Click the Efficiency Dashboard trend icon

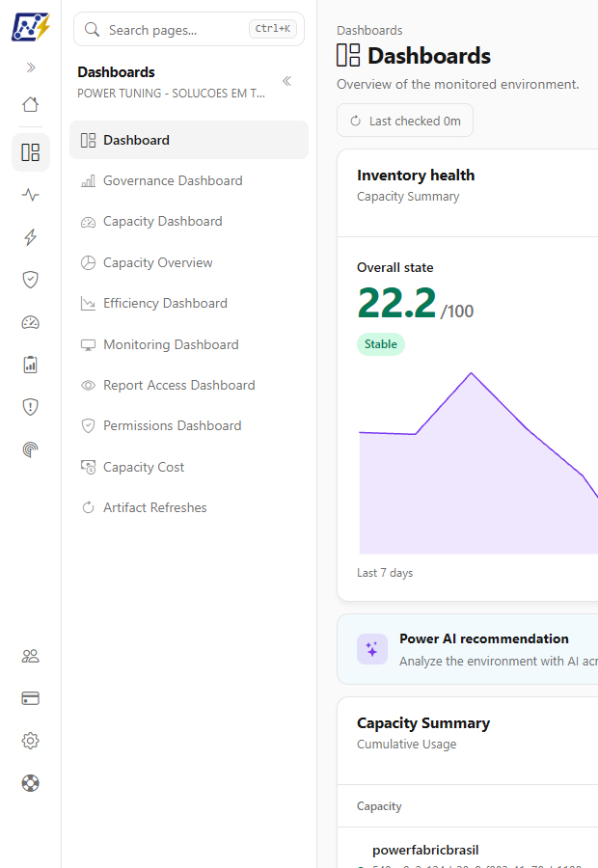(88, 304)
